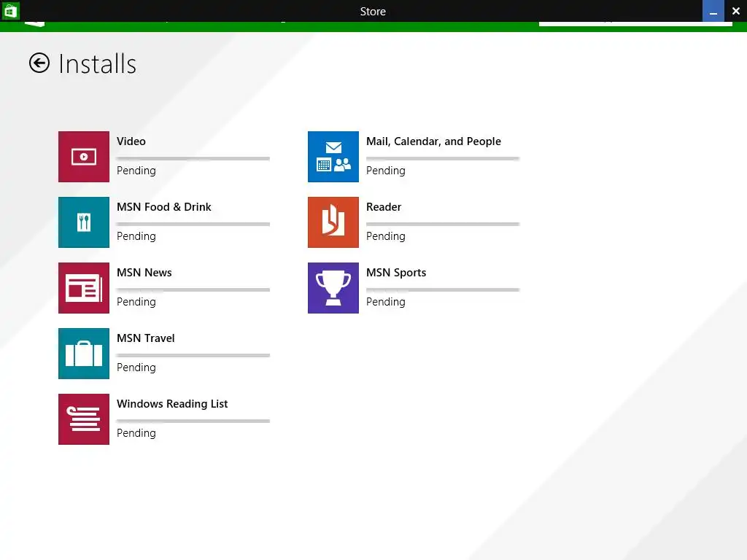
Task: Close the Store window
Action: (x=735, y=11)
